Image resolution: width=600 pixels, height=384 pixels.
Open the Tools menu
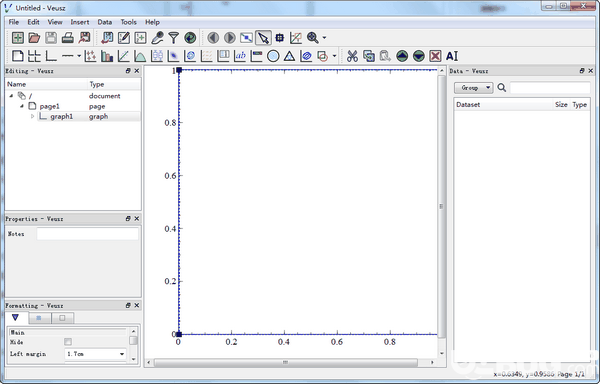(x=129, y=22)
